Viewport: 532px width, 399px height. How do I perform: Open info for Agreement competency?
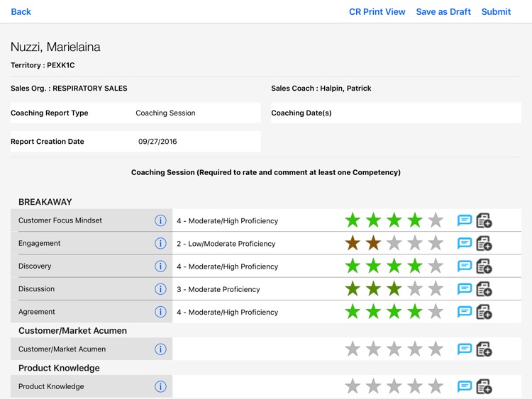(x=160, y=312)
